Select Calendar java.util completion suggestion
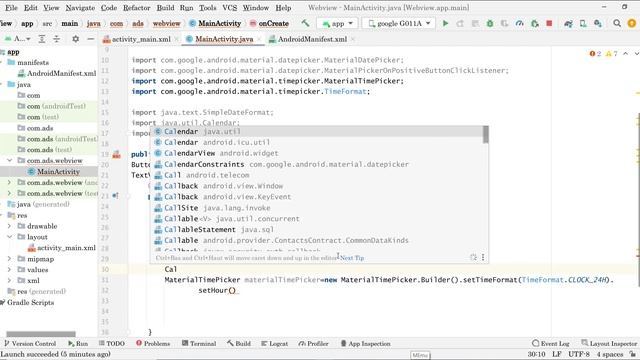Screen dimensions: 640x360 tap(318, 131)
